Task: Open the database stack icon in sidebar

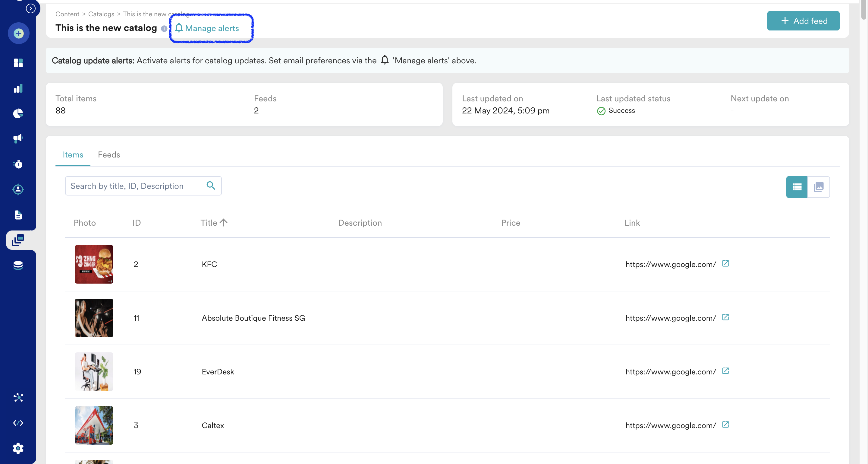Action: [18, 265]
